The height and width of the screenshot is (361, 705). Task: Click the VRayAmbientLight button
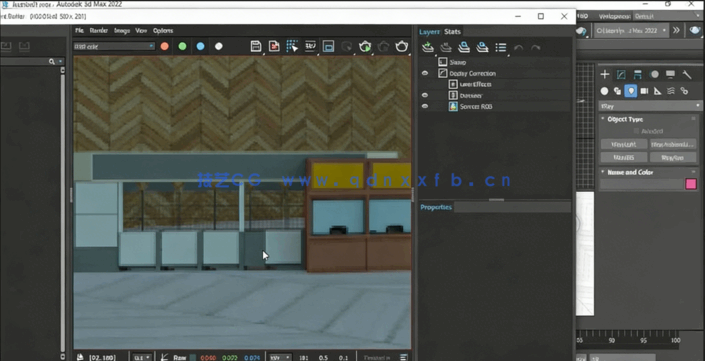click(673, 144)
